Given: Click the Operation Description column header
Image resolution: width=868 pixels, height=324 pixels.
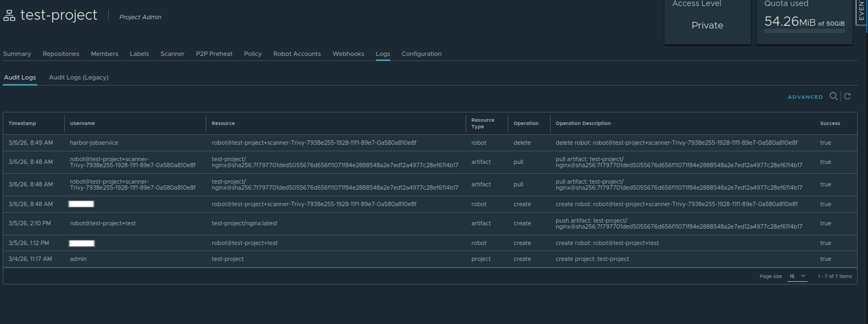Looking at the screenshot, I should click(x=583, y=123).
